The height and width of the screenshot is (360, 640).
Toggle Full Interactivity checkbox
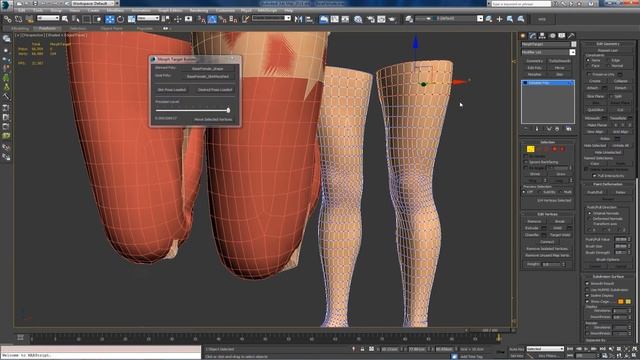594,176
